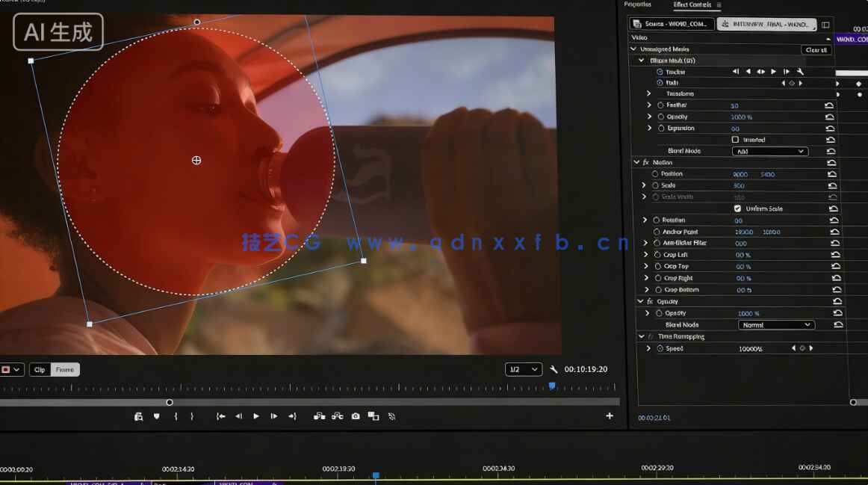Open the Button Editor with the plus icon
Viewport: 868px width, 485px height.
coord(611,416)
